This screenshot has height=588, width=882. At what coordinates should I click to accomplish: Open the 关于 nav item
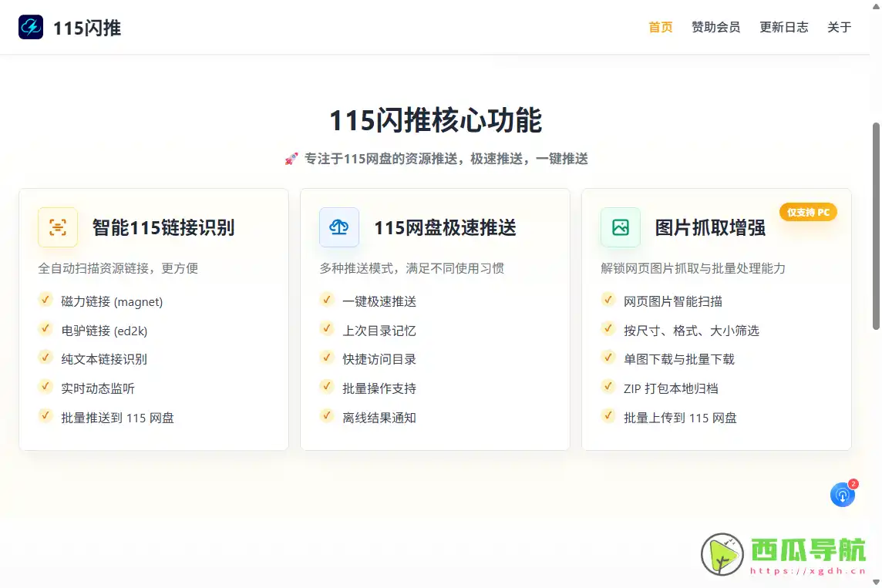click(x=840, y=27)
